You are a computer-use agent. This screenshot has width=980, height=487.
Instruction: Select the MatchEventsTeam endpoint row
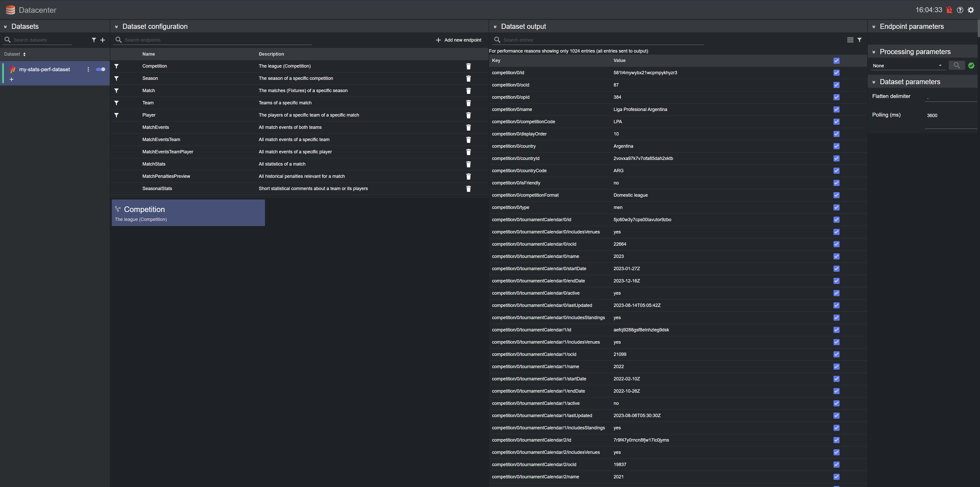click(x=299, y=140)
